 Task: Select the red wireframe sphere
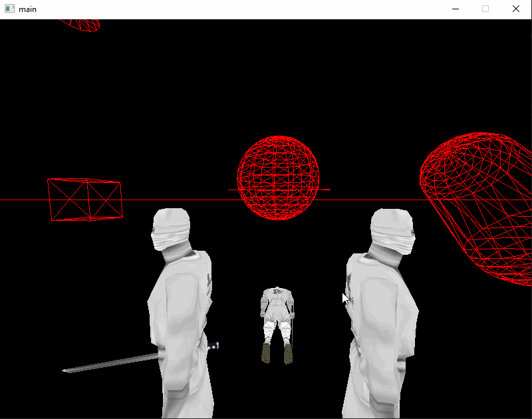tap(278, 178)
